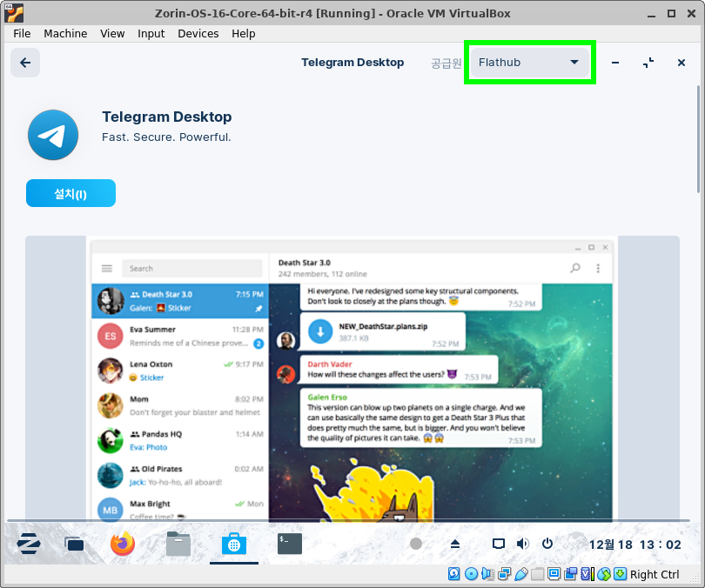Click the display monitor icon in VirtualBox status bar
The width and height of the screenshot is (705, 588).
[554, 573]
